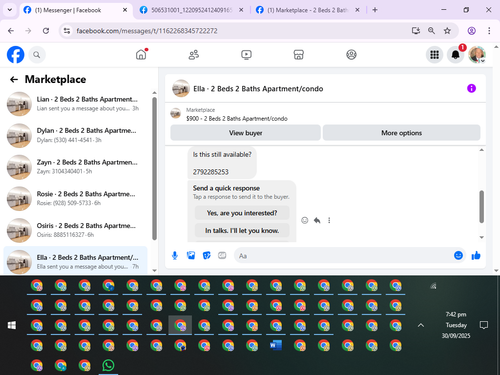Attach a photo with the image icon
The height and width of the screenshot is (375, 500).
pyautogui.click(x=191, y=256)
